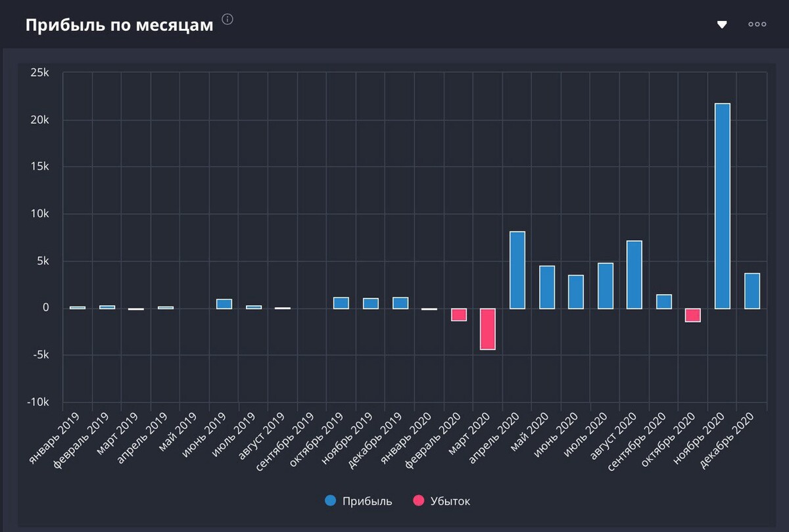Toggle the Прибыль series label in legend
This screenshot has width=789, height=532.
367,501
